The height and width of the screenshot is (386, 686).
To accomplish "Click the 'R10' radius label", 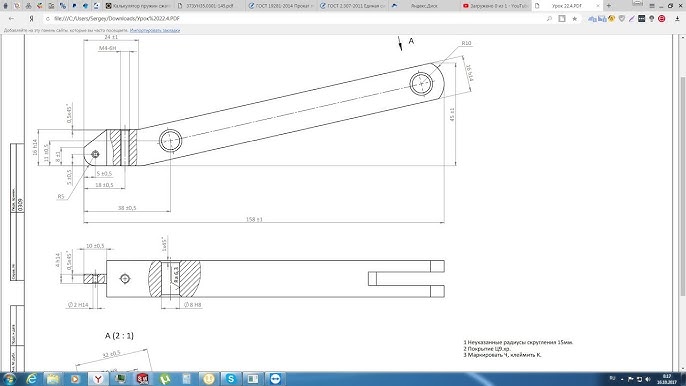I will [466, 43].
